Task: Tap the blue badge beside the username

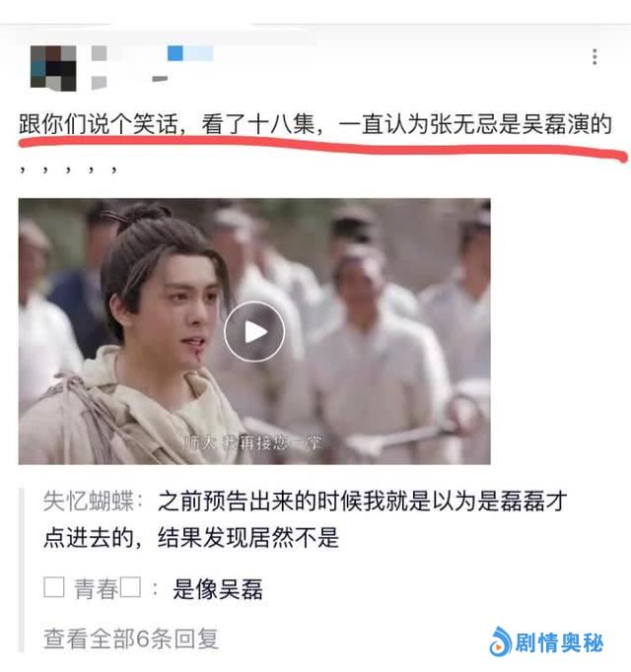Action: tap(190, 53)
